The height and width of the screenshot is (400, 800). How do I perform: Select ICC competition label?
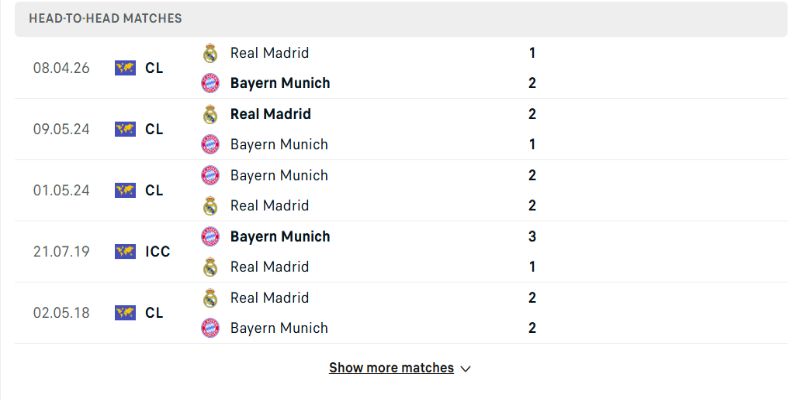(x=157, y=252)
